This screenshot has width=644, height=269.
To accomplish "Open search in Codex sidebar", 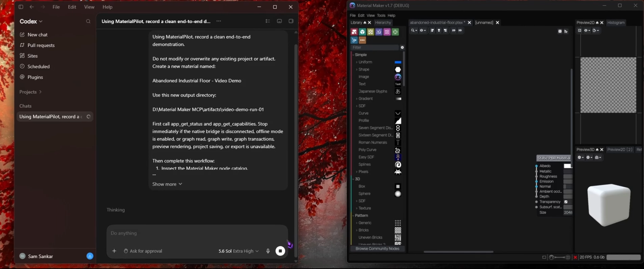I will [x=88, y=21].
